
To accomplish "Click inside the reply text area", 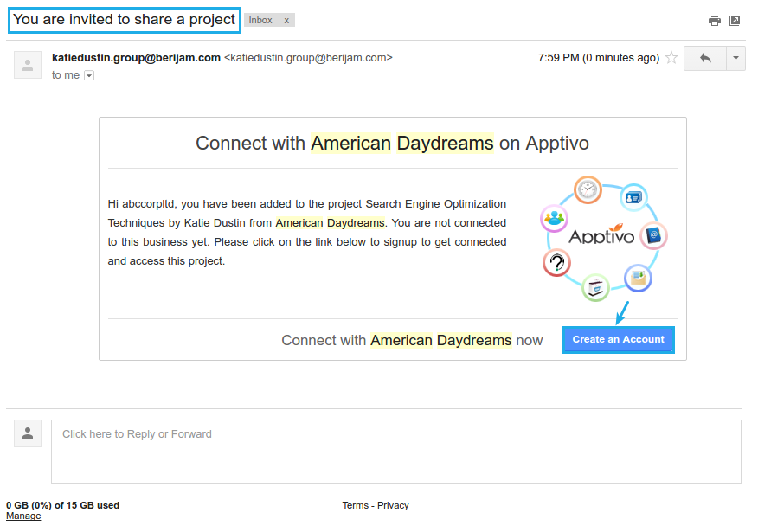I will [396, 452].
